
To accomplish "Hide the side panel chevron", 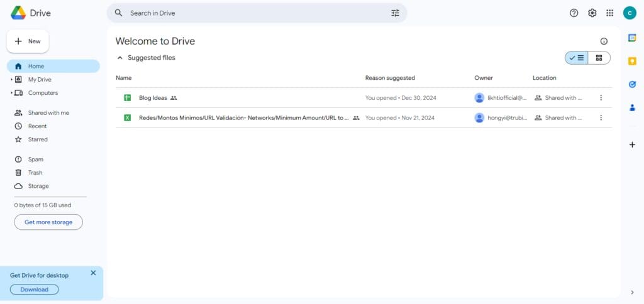I will (632, 292).
